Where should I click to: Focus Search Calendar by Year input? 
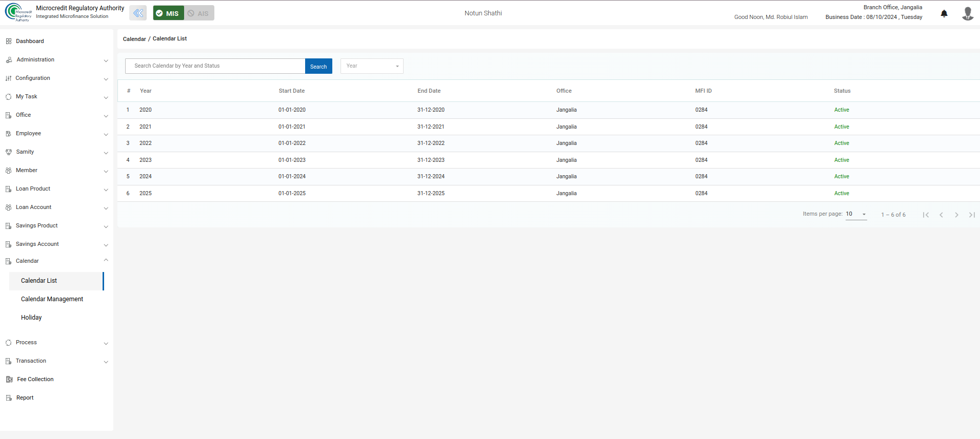click(x=215, y=66)
